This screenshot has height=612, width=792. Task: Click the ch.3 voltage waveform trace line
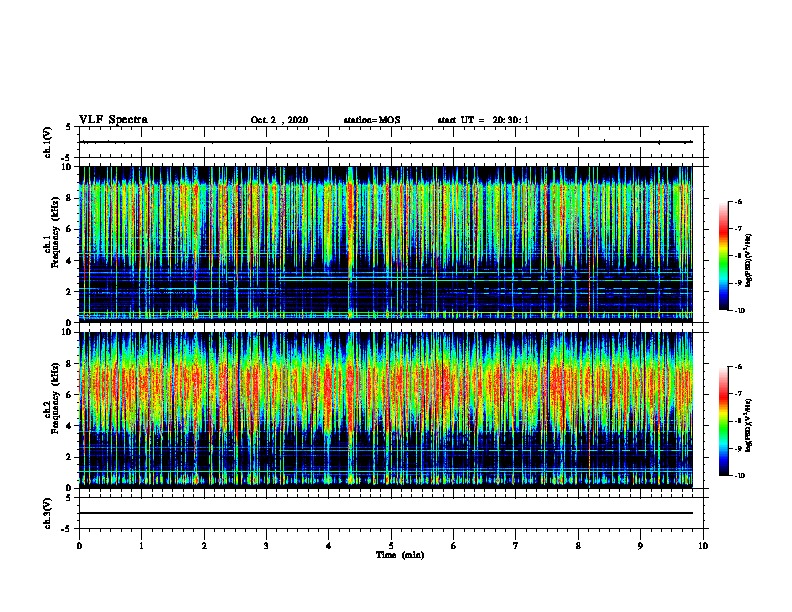pos(386,513)
